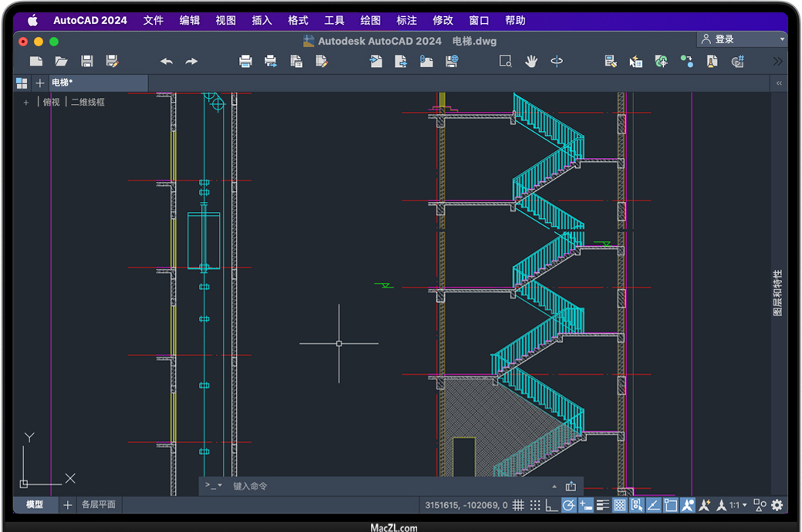Click the 二维线框 visual style label

click(x=88, y=102)
